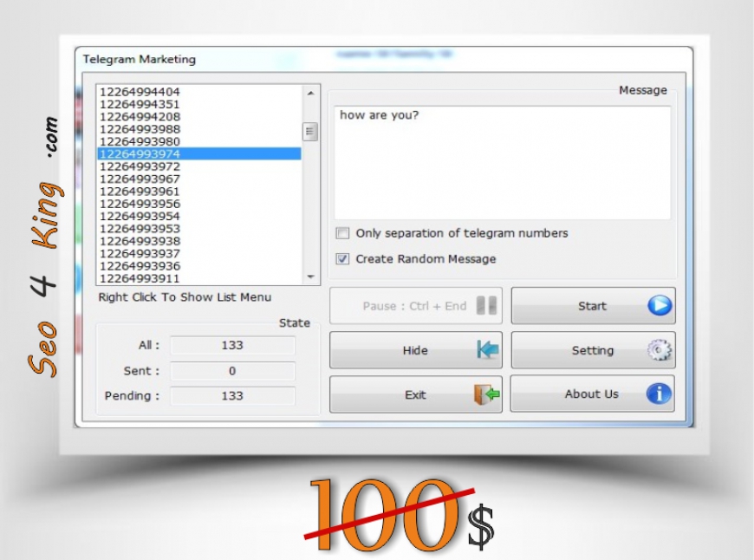
Task: Click the door Exit icon
Action: 487,394
